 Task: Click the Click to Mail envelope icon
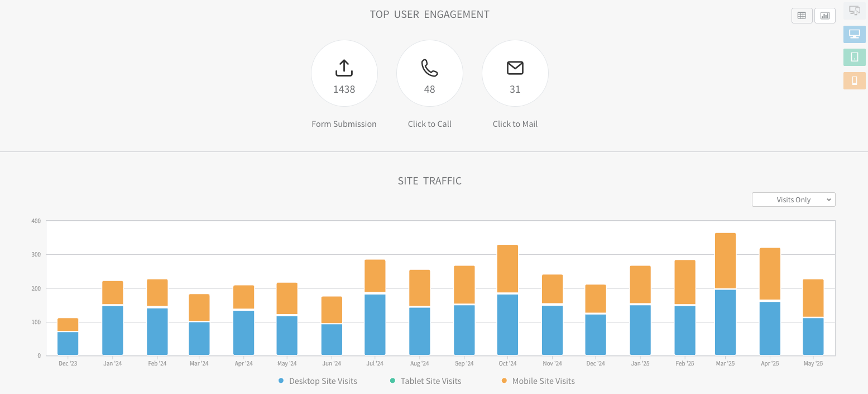click(x=515, y=68)
